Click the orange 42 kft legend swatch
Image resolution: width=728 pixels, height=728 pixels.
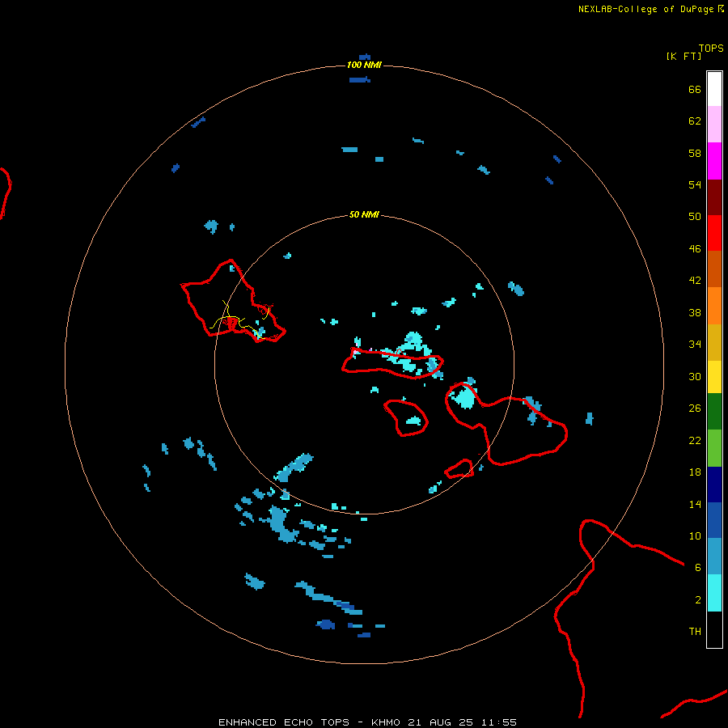pos(714,306)
